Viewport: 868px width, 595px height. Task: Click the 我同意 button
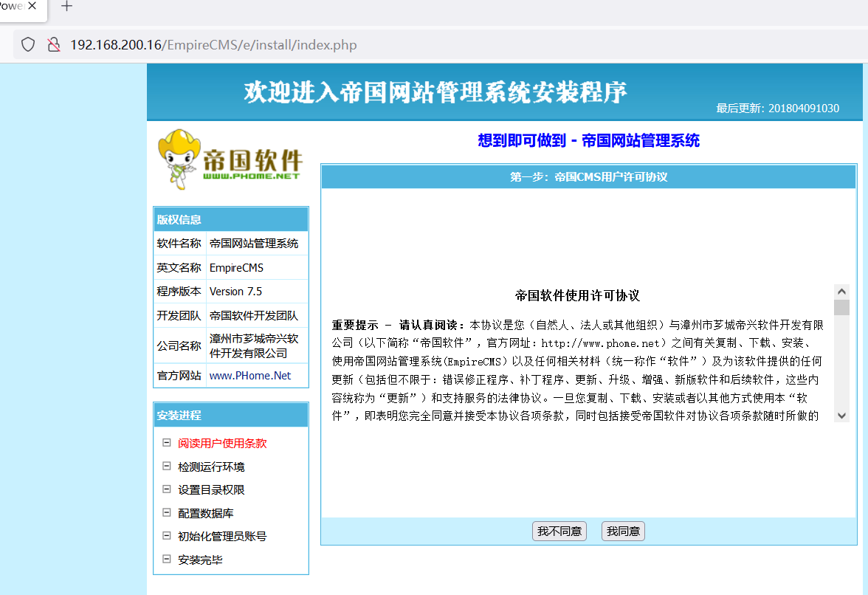click(x=623, y=532)
